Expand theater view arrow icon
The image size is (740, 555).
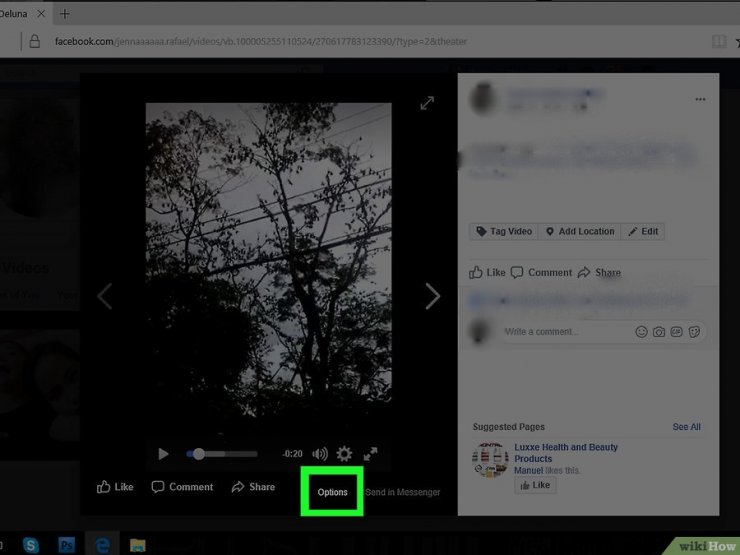427,103
